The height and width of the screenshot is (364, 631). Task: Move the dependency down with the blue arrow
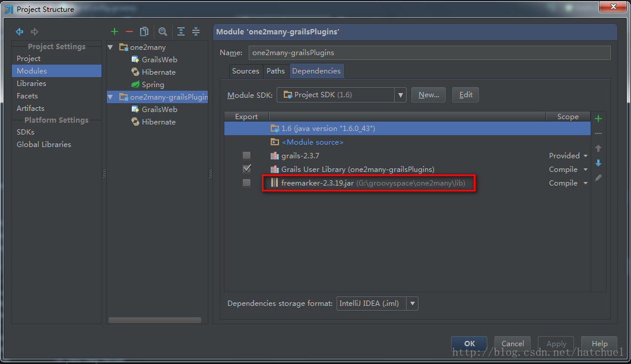[x=598, y=162]
